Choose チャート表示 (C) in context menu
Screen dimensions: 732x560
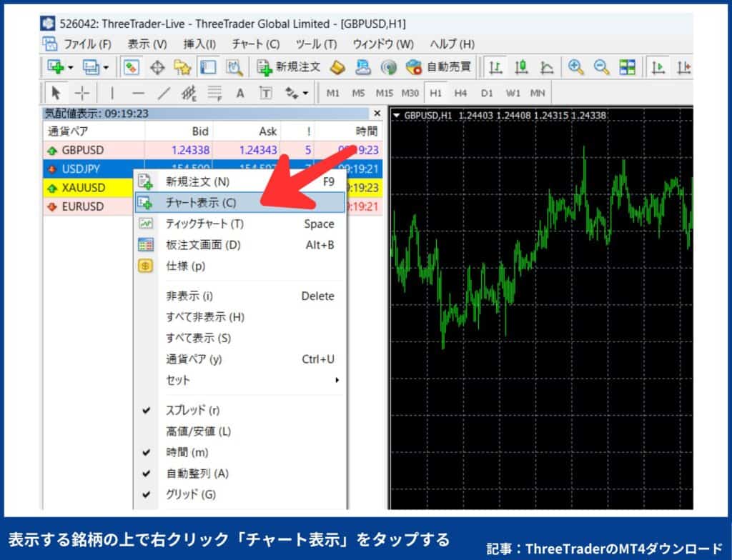[x=240, y=203]
